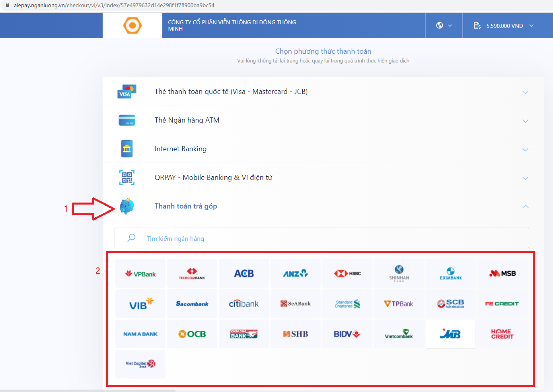This screenshot has height=392, width=553.
Task: Pick MSB bank logo
Action: click(x=502, y=273)
